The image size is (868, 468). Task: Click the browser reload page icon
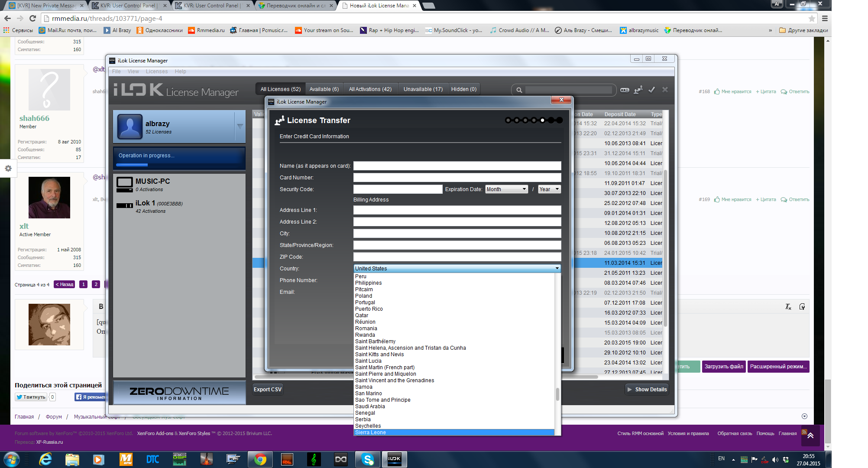click(x=32, y=18)
